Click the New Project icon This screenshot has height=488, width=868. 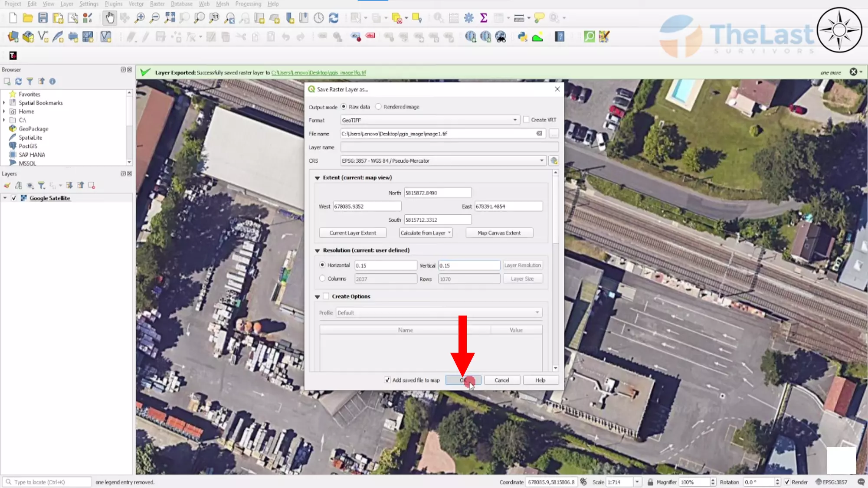[x=13, y=18]
